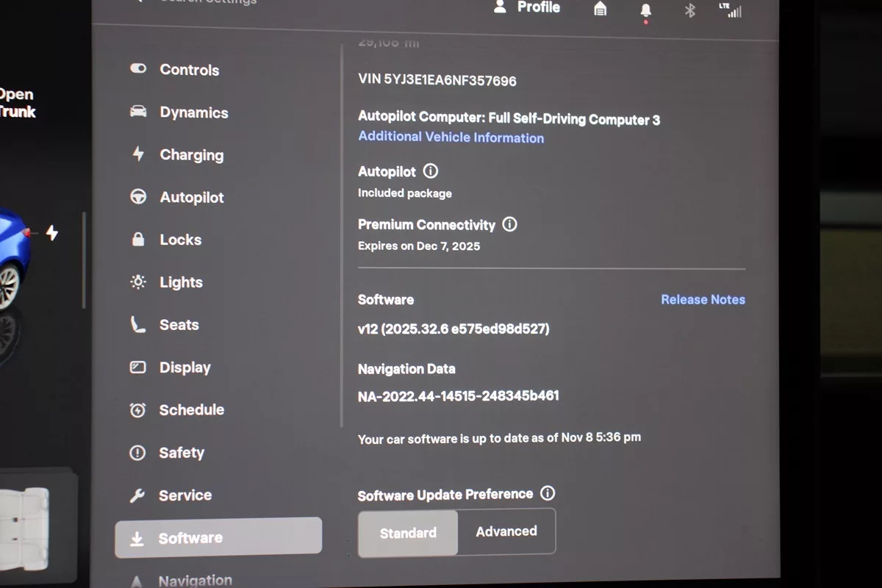The height and width of the screenshot is (588, 882).
Task: Click the settings panel scrollbar
Action: (342, 235)
